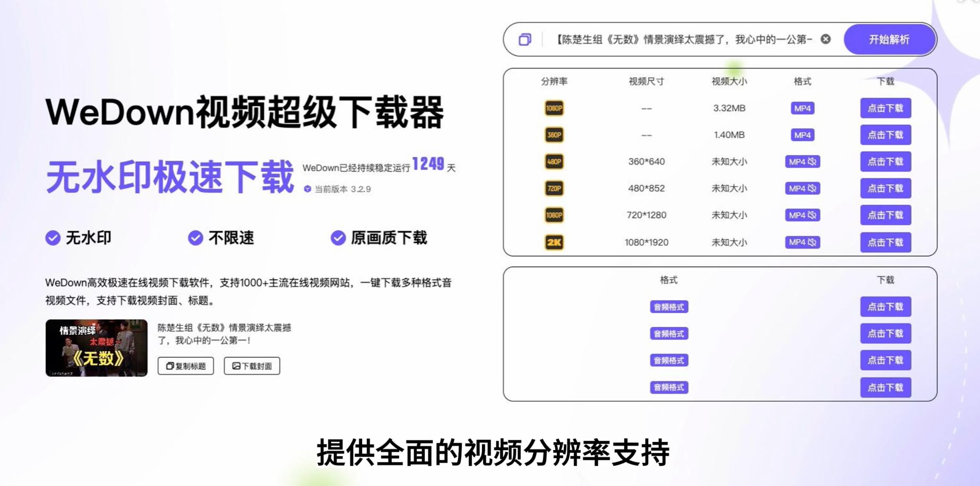The height and width of the screenshot is (486, 980).
Task: Click the 原画质下载 feature label
Action: 389,238
